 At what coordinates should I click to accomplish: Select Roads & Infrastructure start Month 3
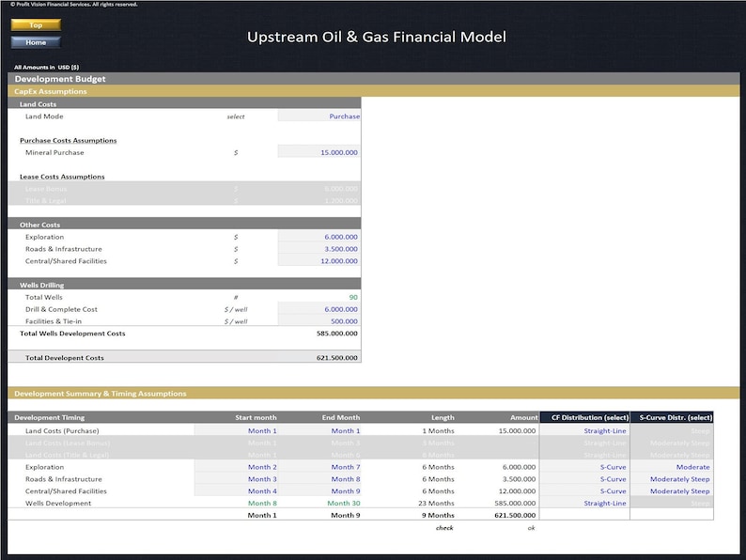pos(236,479)
